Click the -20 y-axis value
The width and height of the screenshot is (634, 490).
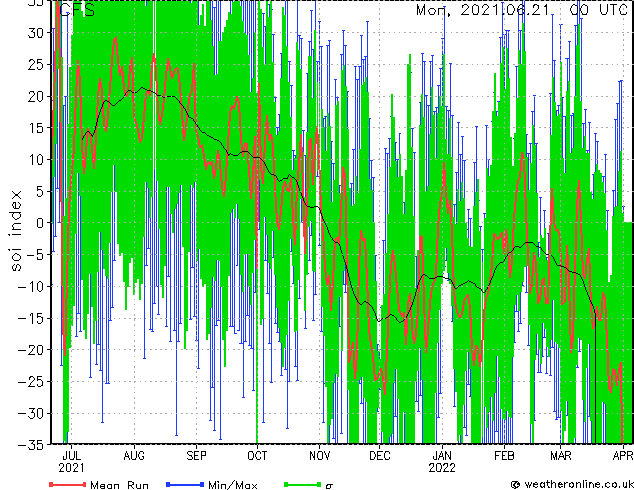(x=31, y=350)
